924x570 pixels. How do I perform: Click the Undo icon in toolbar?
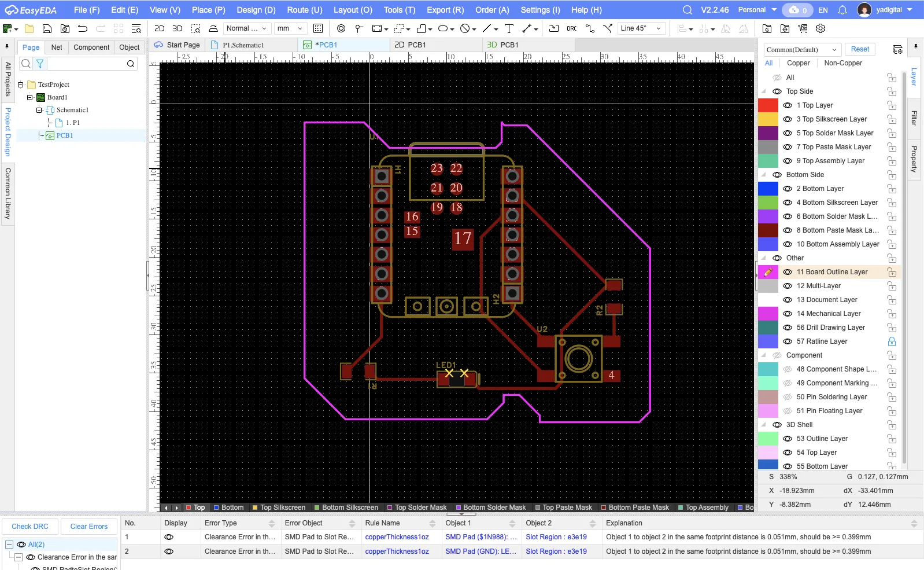click(83, 28)
